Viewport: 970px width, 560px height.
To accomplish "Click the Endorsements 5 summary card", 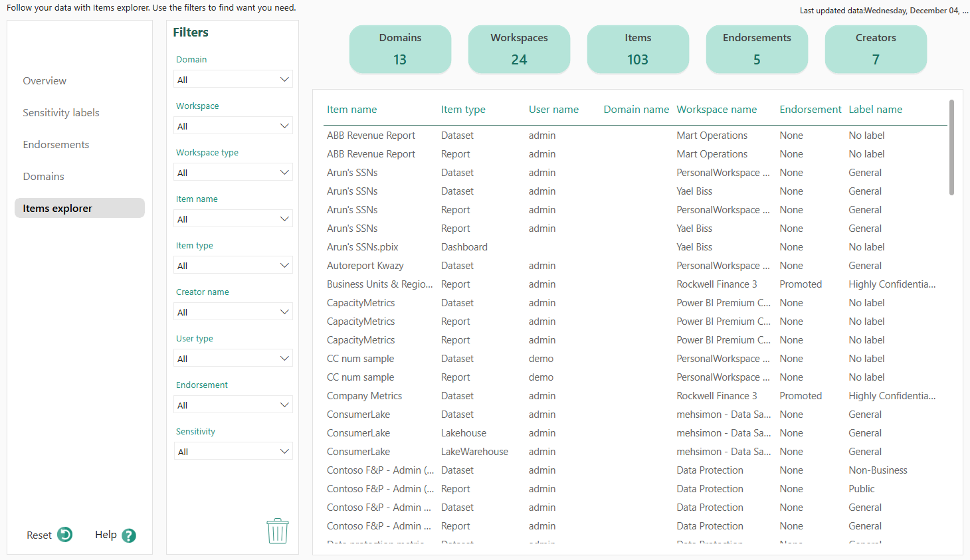I will point(757,49).
